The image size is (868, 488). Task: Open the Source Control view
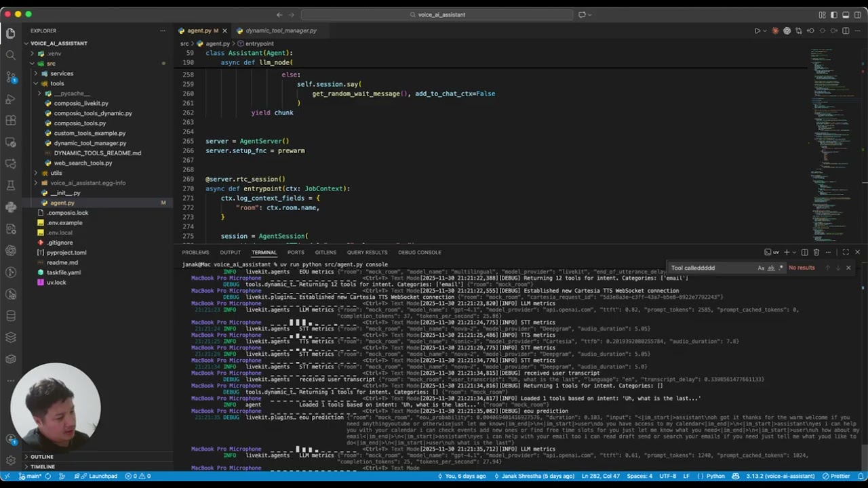click(x=10, y=77)
